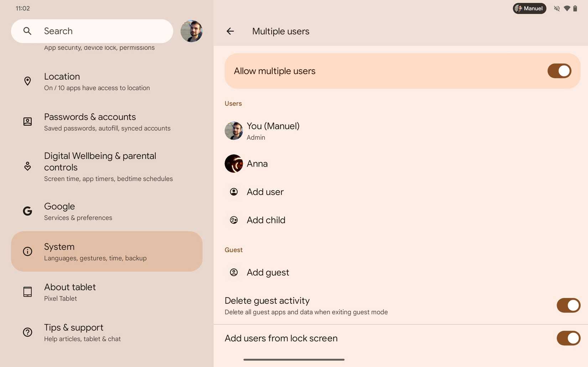This screenshot has height=367, width=588.
Task: Click the Add guest person icon
Action: click(x=234, y=272)
